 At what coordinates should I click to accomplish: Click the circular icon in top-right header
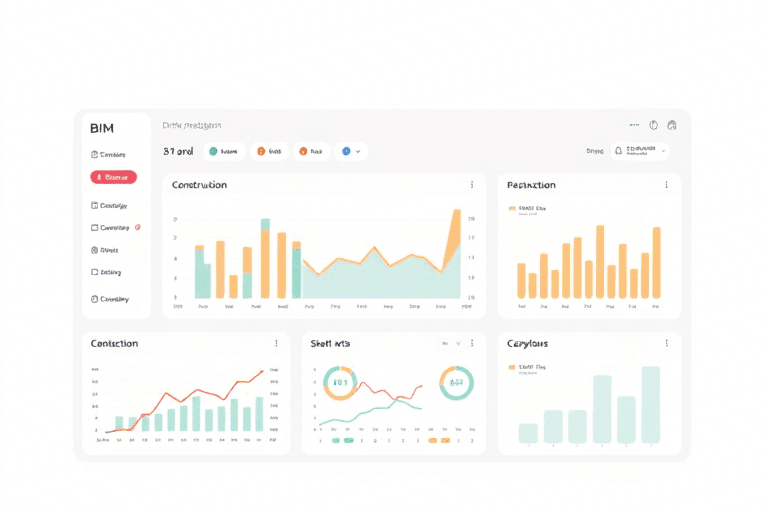653,125
